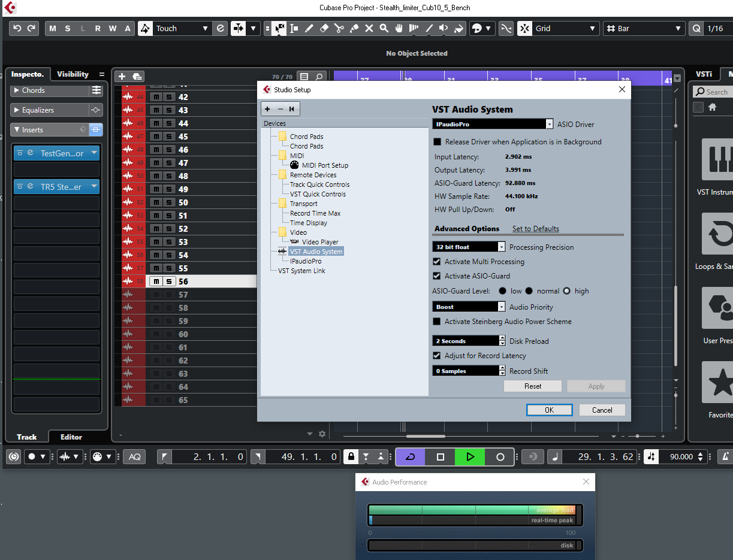Select the Zoom magnifier tool
The width and height of the screenshot is (733, 560).
pos(384,28)
